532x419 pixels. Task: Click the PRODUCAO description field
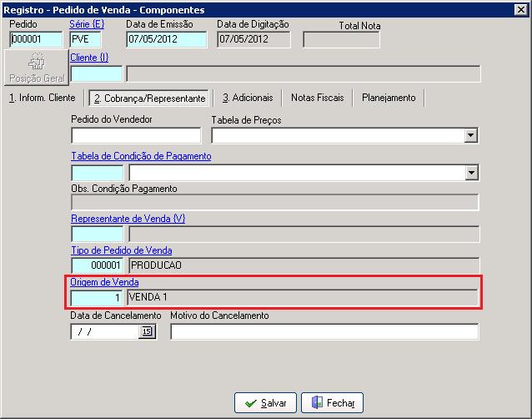(x=304, y=265)
